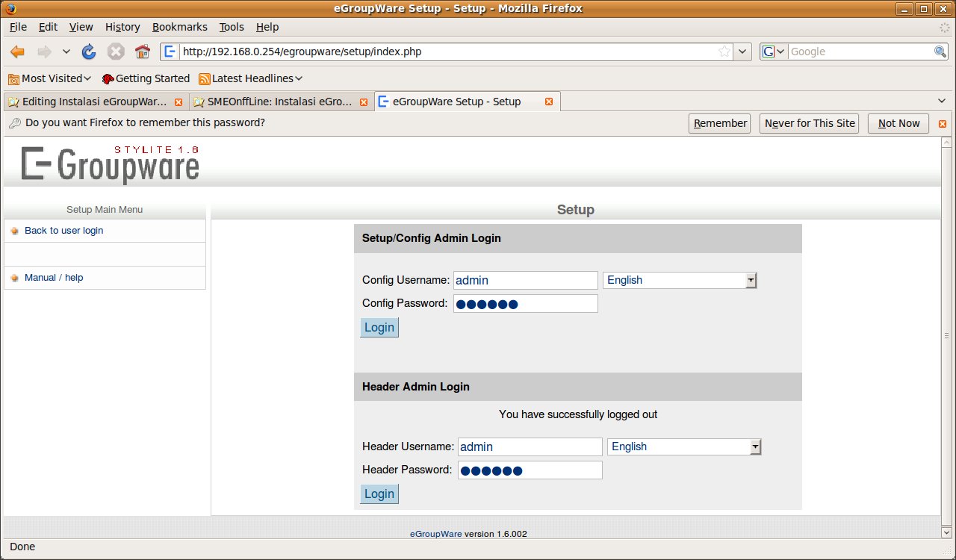Reload the page with the refresh icon
This screenshot has height=560, width=956.
[x=89, y=52]
